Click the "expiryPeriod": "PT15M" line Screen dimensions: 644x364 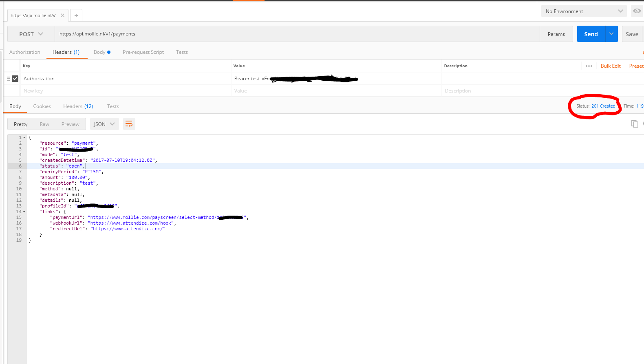(x=71, y=172)
